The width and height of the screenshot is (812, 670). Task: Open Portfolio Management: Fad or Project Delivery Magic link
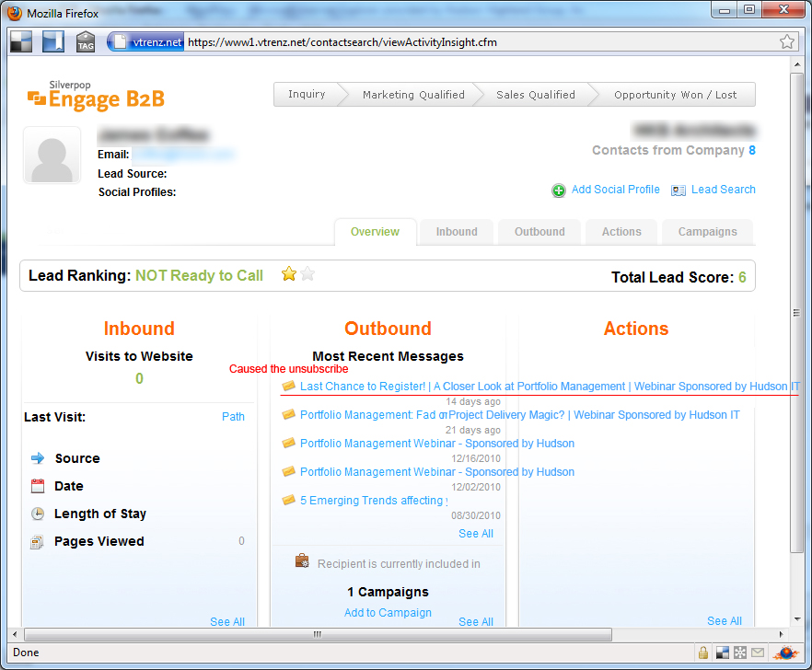(x=519, y=415)
